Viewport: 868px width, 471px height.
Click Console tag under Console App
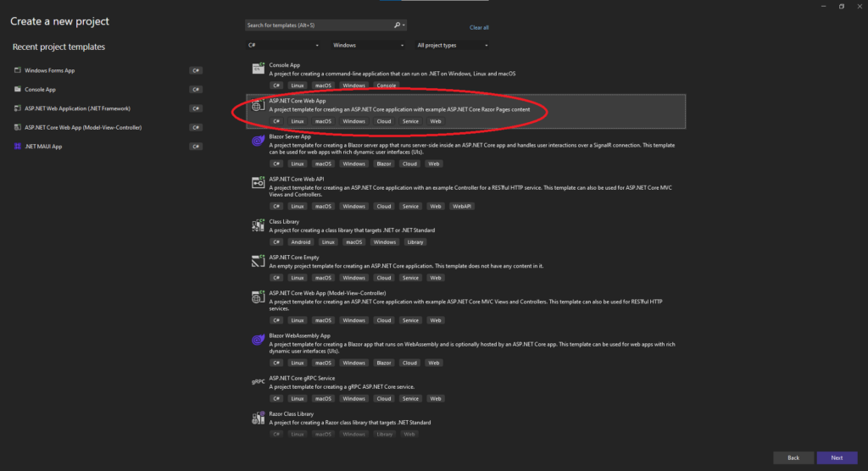click(x=387, y=86)
